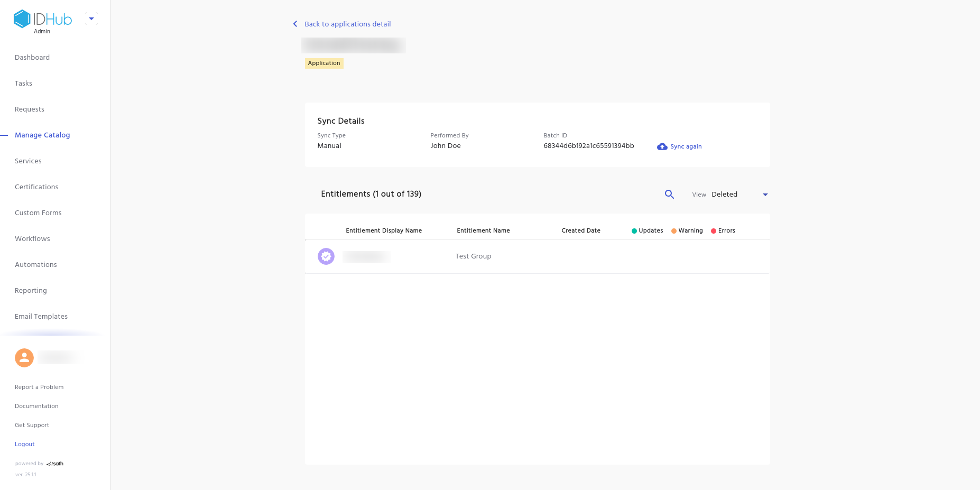Image resolution: width=980 pixels, height=490 pixels.
Task: Click the Logout link
Action: [25, 445]
